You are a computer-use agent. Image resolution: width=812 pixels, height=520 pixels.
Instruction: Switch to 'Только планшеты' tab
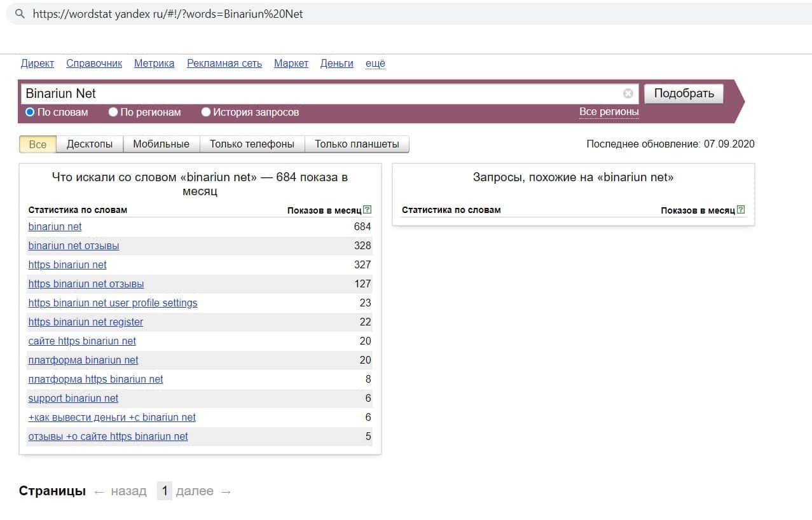[357, 144]
